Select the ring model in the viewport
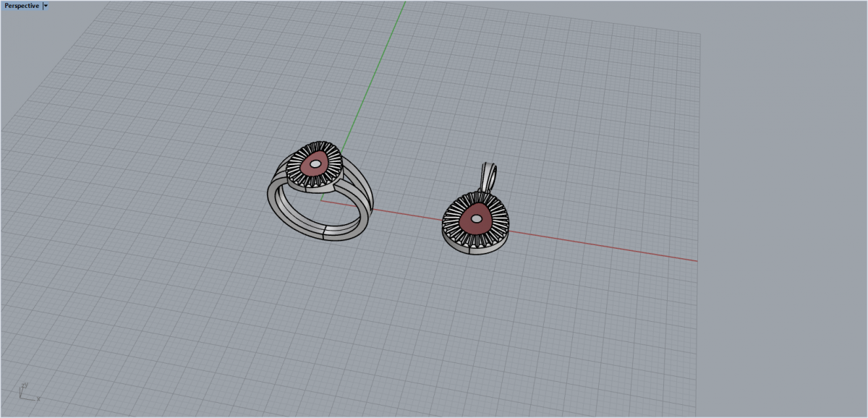Screen dimensions: 868x418 (321, 189)
